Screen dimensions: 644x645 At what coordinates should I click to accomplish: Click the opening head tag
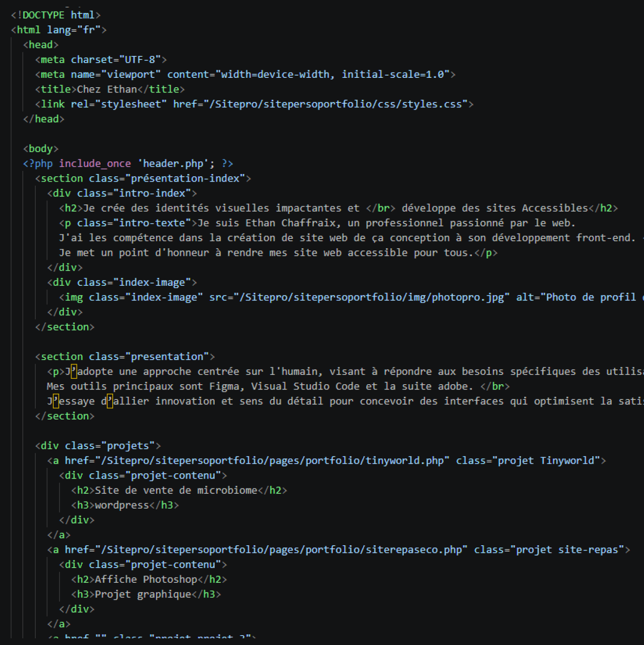[41, 45]
